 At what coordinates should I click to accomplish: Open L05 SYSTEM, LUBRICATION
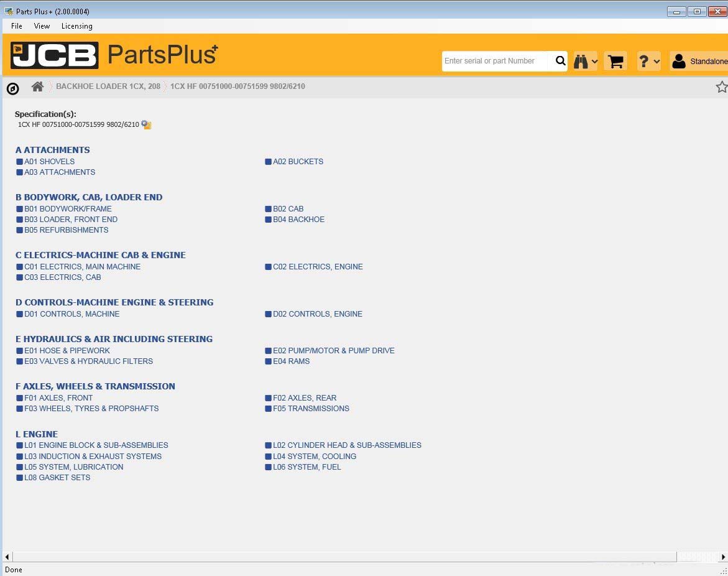(74, 468)
